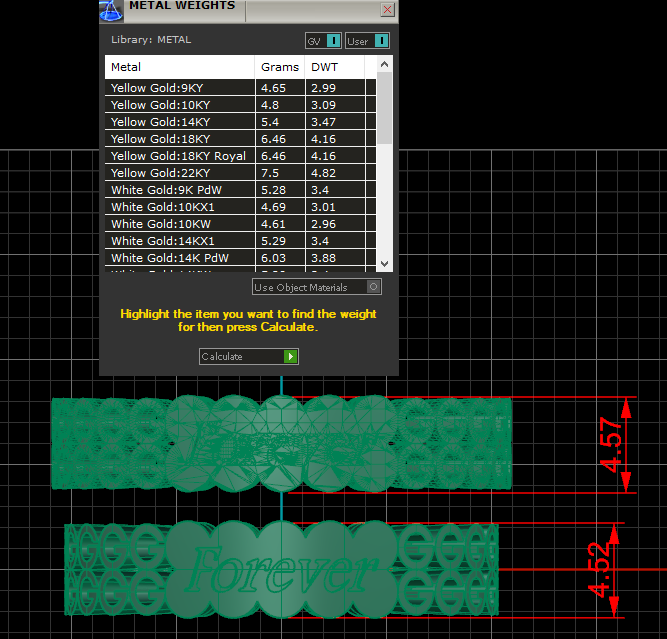
Task: Select Yellow Gold:18KY Royal in list
Action: (x=180, y=156)
